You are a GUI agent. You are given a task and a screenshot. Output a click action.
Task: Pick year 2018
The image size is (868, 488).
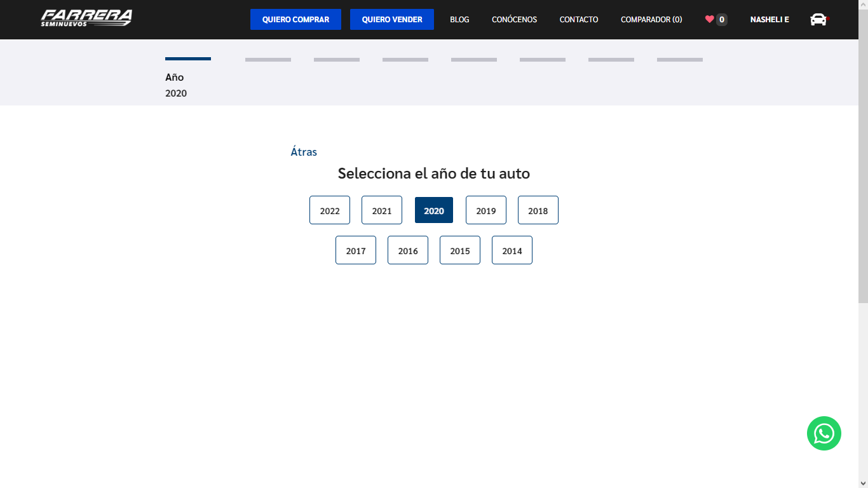538,210
